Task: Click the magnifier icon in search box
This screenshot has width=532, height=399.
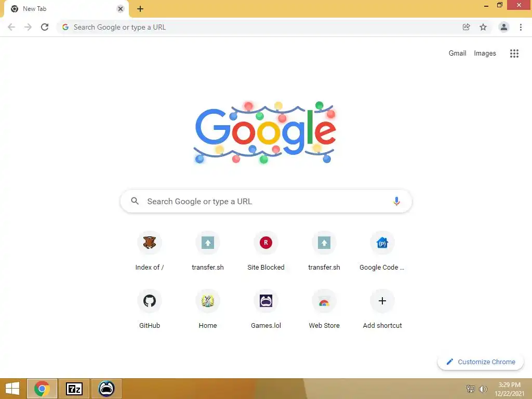Action: click(135, 201)
